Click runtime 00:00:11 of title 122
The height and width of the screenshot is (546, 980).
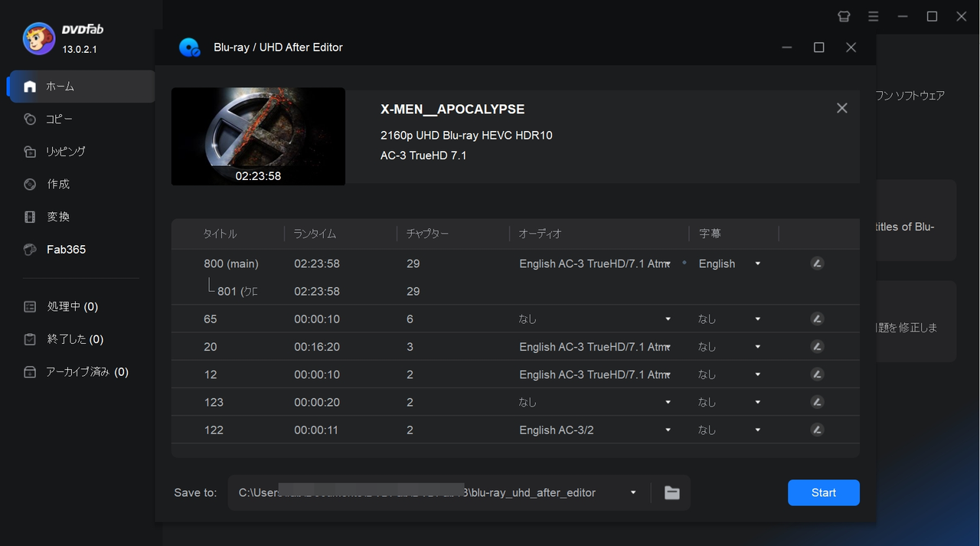315,430
